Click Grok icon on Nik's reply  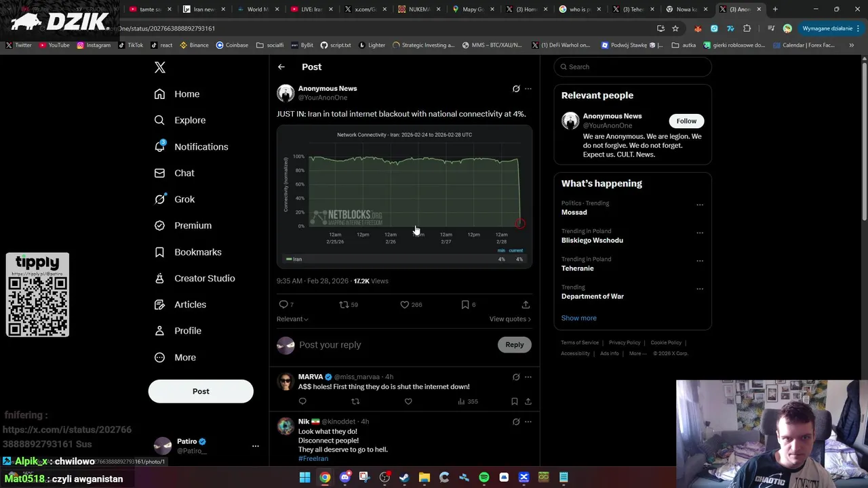click(x=516, y=422)
